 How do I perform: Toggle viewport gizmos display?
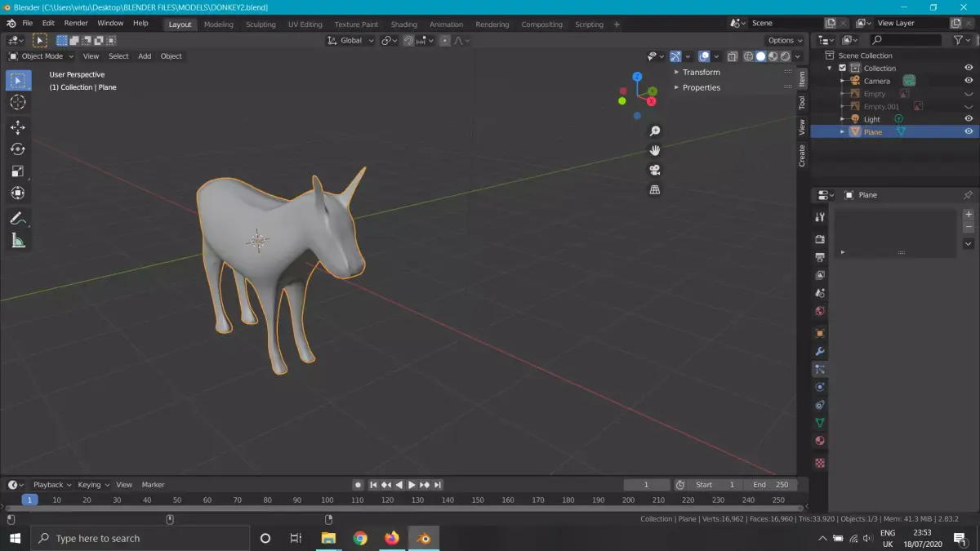coord(675,56)
